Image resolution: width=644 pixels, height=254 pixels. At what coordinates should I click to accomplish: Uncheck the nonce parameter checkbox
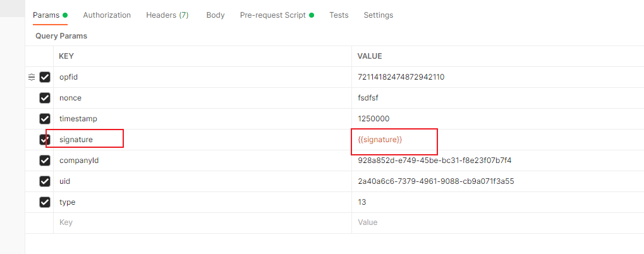(45, 98)
